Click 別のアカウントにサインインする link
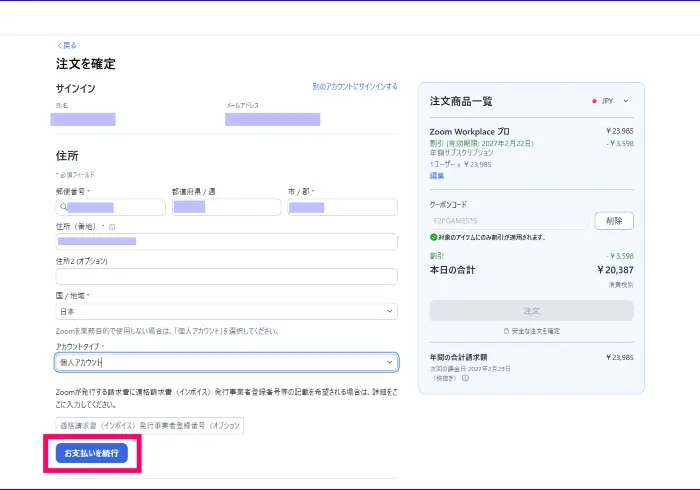 pyautogui.click(x=355, y=87)
